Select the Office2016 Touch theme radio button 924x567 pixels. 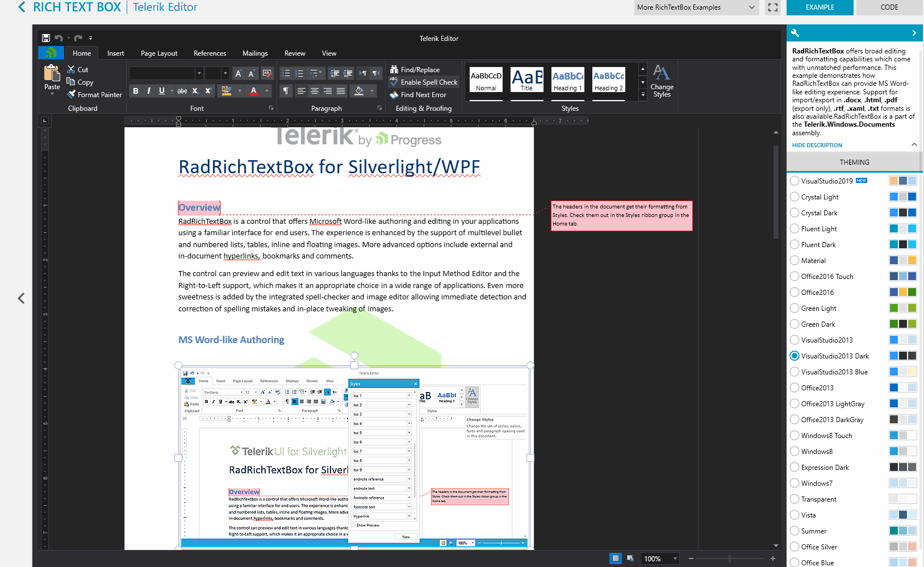click(x=795, y=276)
